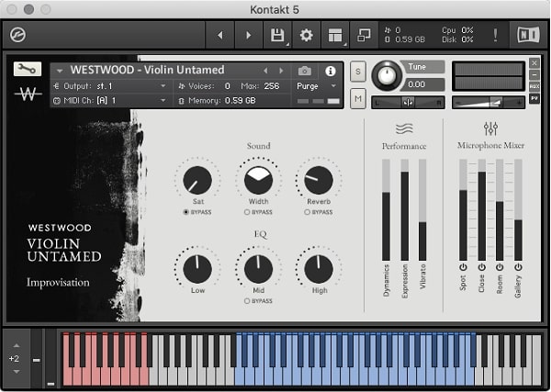Toggle the Close microphone power button
Screen dimensions: 551x392
481,267
